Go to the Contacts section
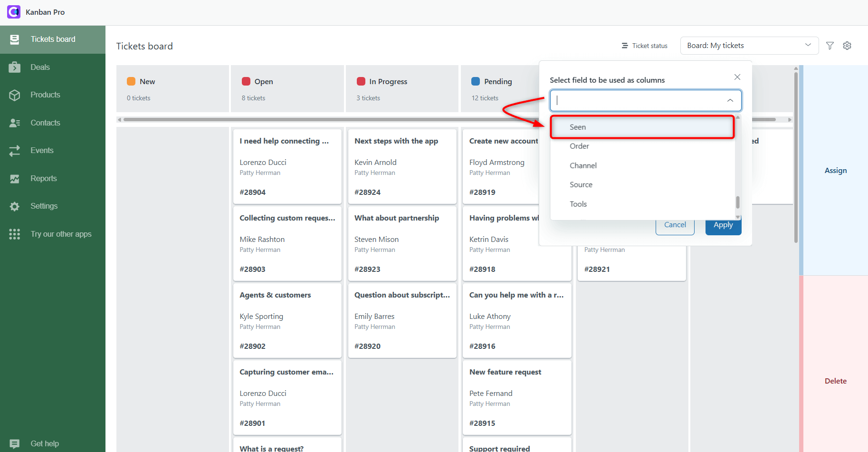The width and height of the screenshot is (868, 452). [45, 123]
